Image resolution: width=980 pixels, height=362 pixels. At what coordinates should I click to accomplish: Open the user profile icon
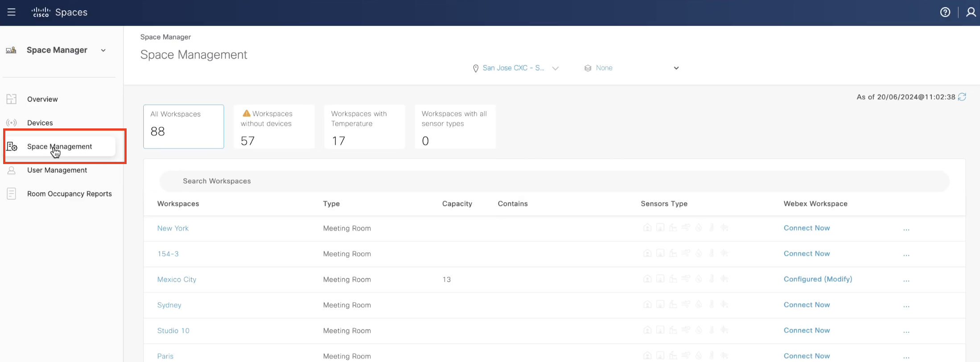pos(971,12)
